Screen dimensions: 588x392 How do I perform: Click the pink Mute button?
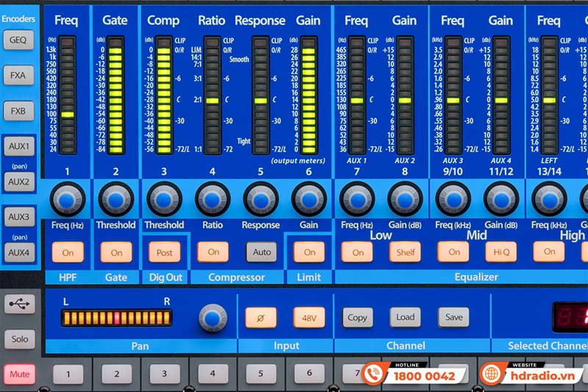click(x=20, y=374)
